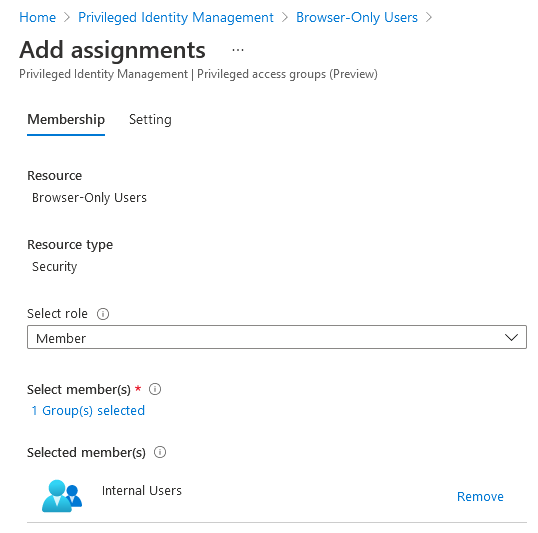Switch to the Setting tab
Image resolution: width=538 pixels, height=533 pixels.
(150, 119)
